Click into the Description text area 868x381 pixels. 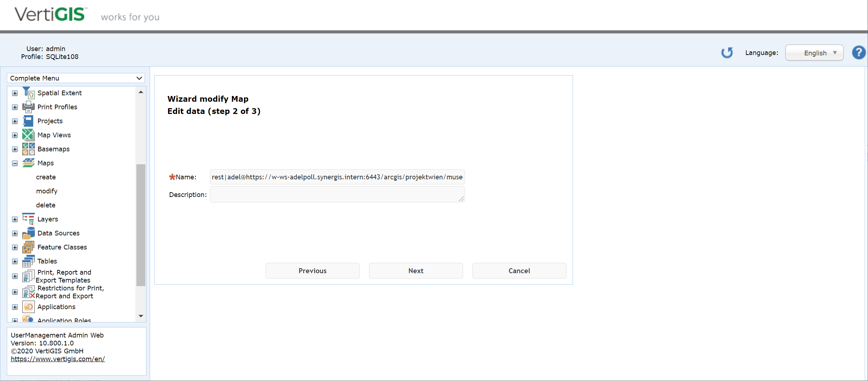[337, 194]
